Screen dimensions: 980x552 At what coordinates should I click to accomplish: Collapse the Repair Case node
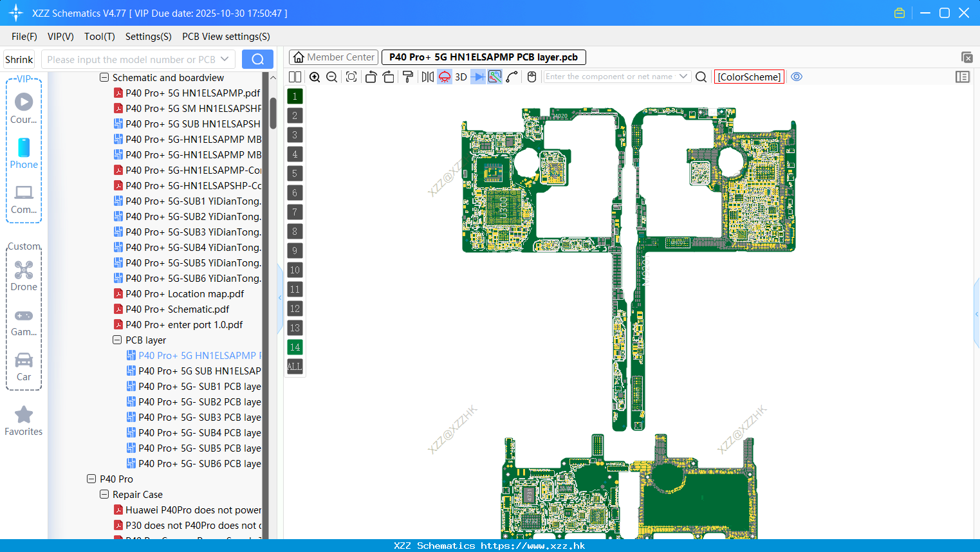pos(104,495)
